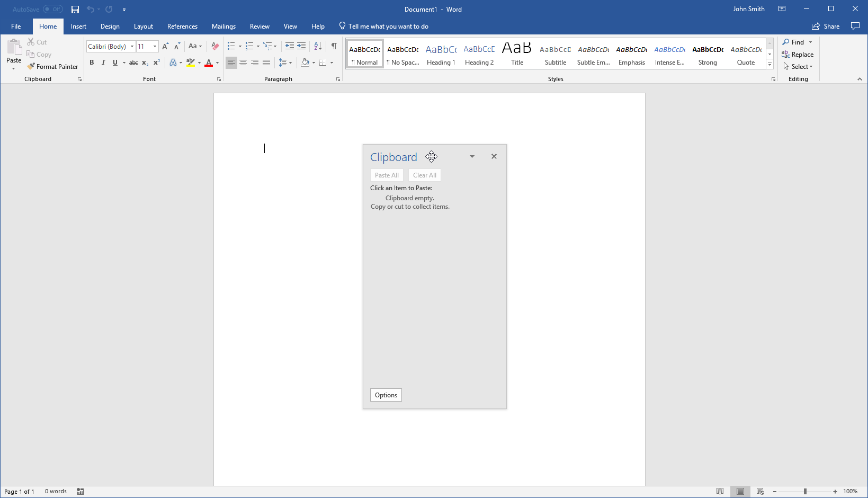Expand the Styles gallery More arrow

click(770, 65)
